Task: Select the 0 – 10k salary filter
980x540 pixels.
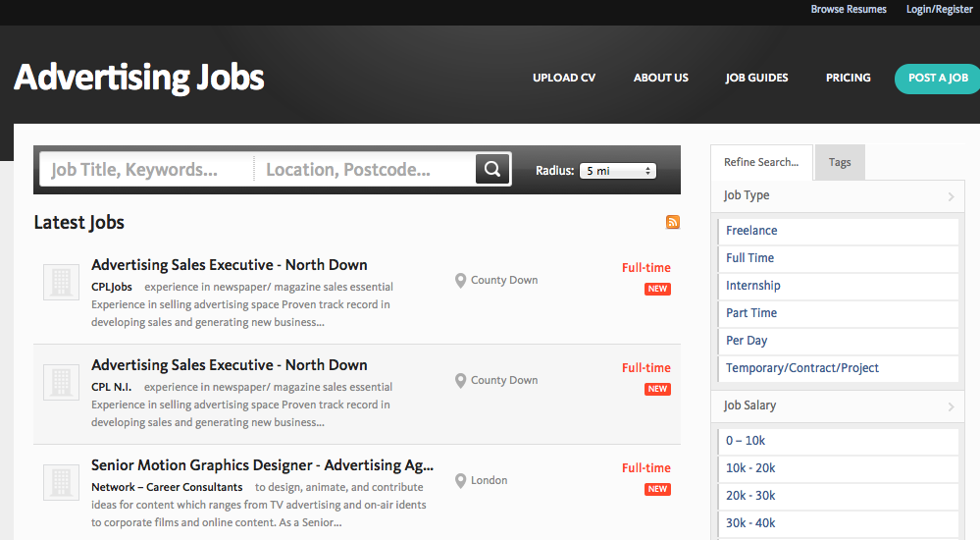Action: pos(838,441)
